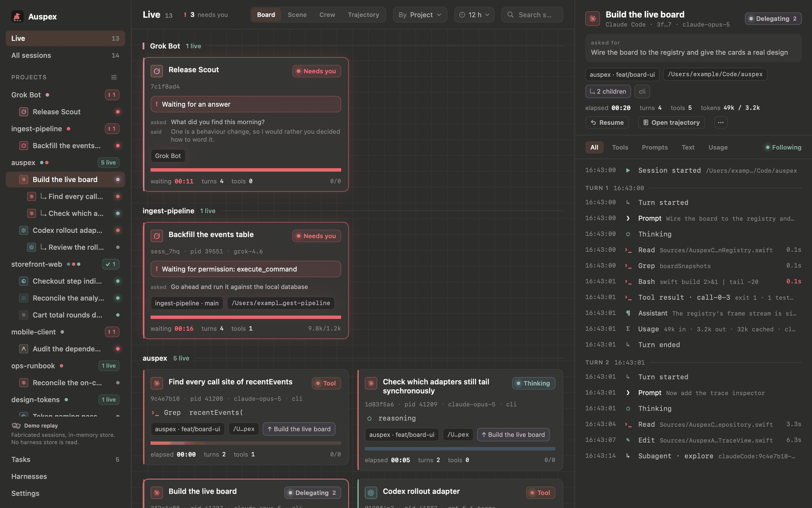Click the Auspex app logo icon
The height and width of the screenshot is (508, 812).
(x=17, y=17)
